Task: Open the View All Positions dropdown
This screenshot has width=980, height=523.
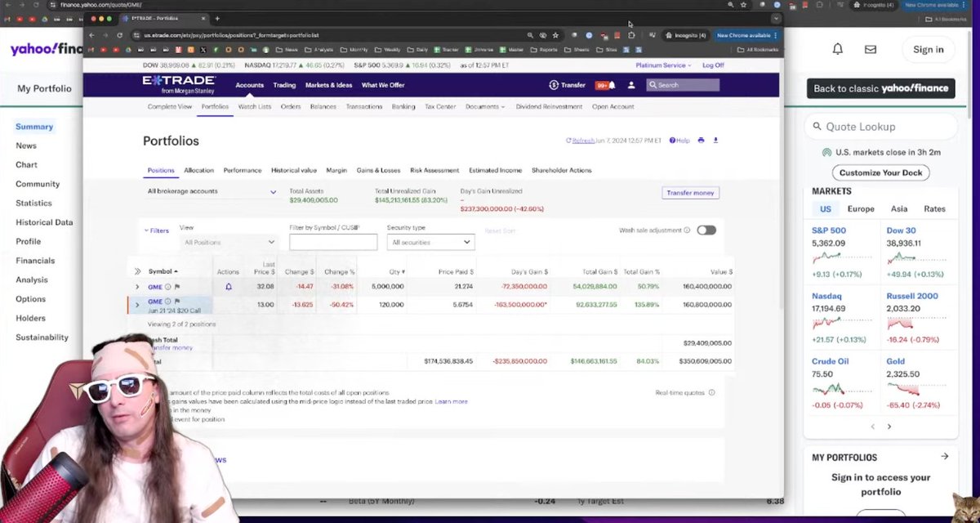Action: tap(229, 242)
